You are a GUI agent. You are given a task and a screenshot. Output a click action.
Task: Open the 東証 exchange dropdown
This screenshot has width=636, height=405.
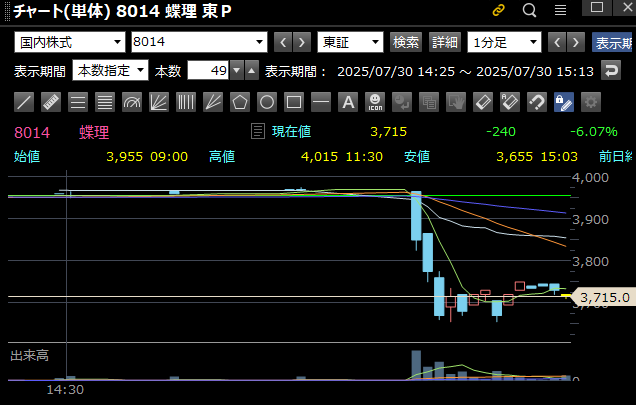click(x=350, y=42)
